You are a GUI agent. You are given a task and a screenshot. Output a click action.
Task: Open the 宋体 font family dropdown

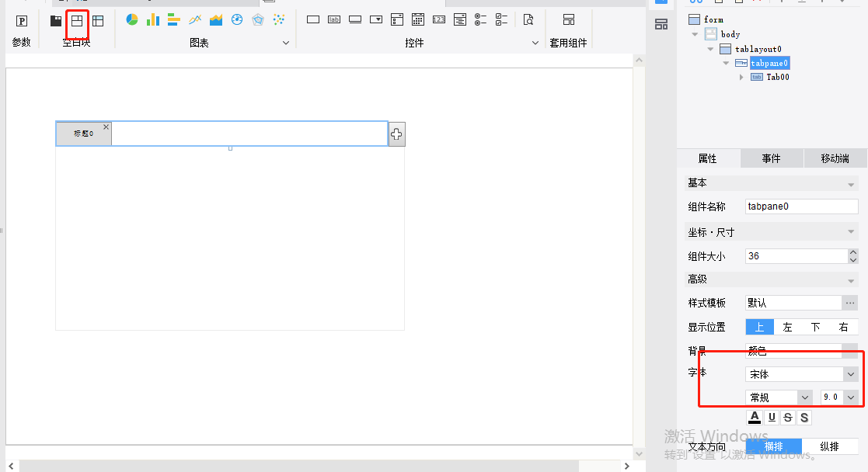850,374
